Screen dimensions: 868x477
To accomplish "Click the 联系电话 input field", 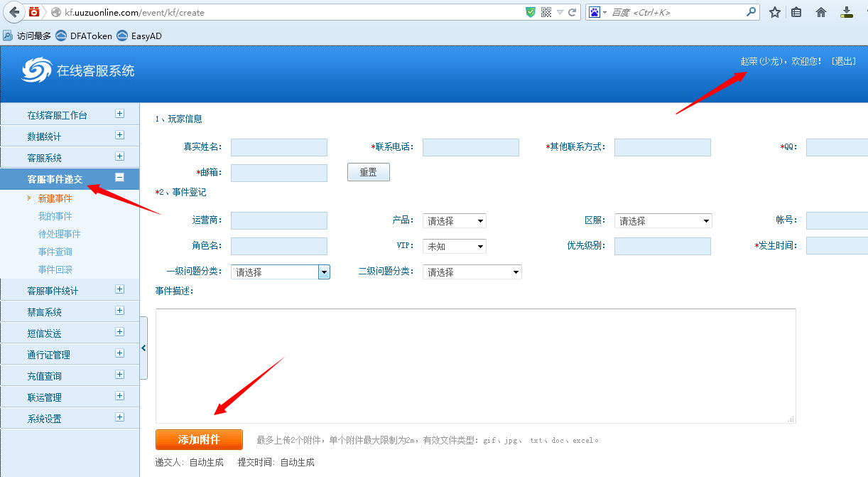I will click(471, 147).
